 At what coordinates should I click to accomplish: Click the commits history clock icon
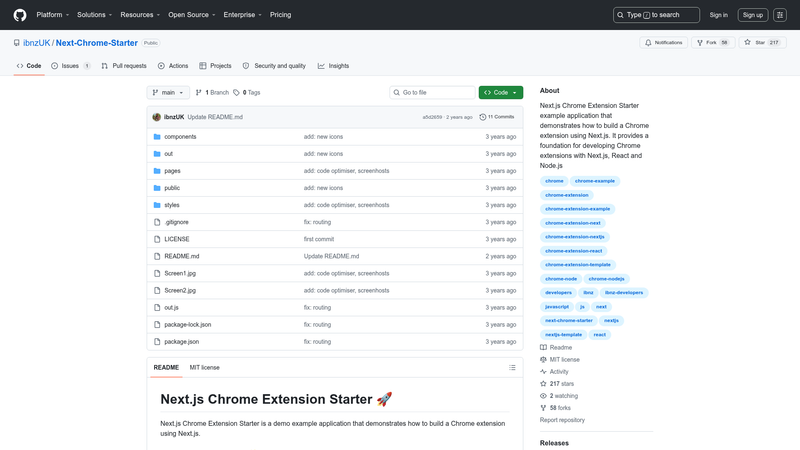pos(483,117)
